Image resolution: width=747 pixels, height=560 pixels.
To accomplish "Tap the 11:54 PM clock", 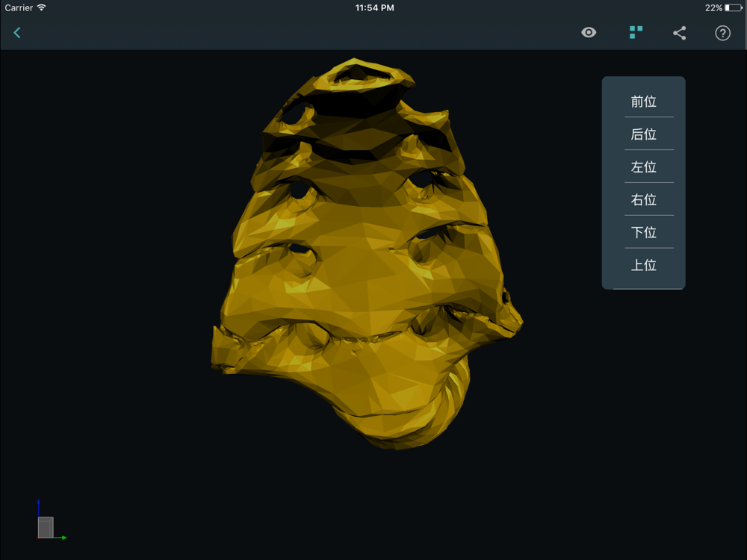I will pos(374,8).
